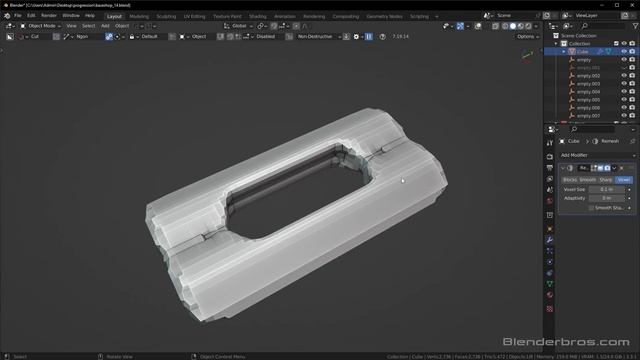640x360 pixels.
Task: Toggle viewport overlays icon
Action: 478,26
